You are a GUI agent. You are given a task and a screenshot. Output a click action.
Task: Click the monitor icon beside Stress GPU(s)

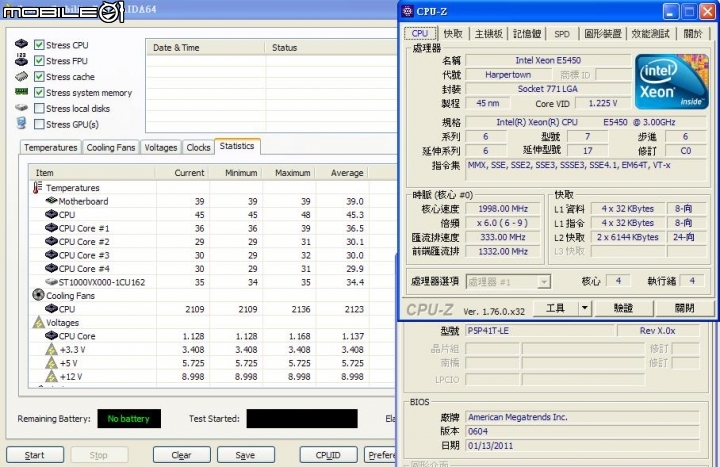pos(21,123)
